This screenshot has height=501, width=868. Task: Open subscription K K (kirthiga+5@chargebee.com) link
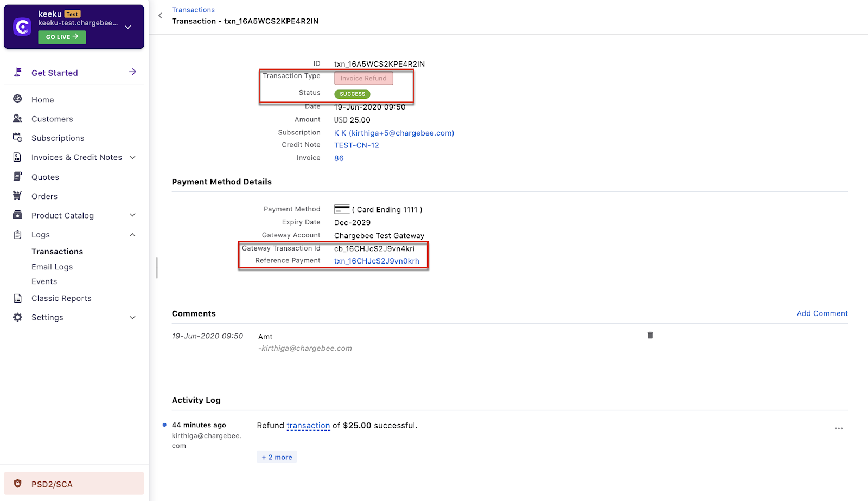[394, 133]
